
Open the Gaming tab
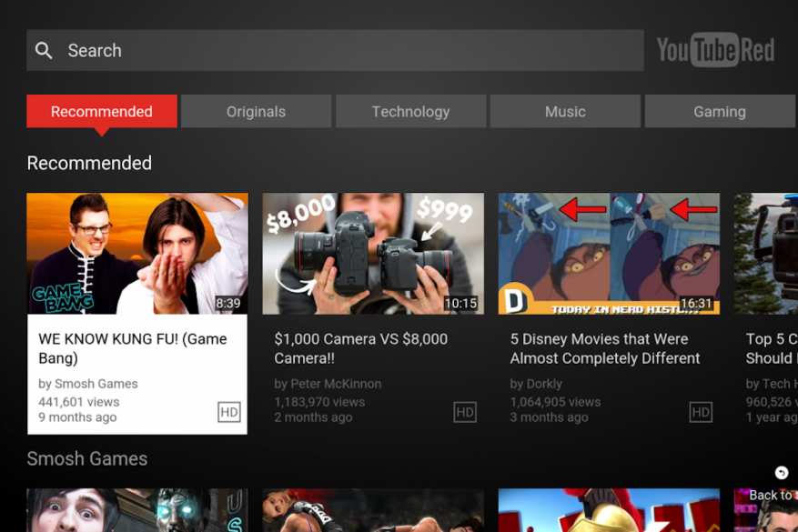720,111
